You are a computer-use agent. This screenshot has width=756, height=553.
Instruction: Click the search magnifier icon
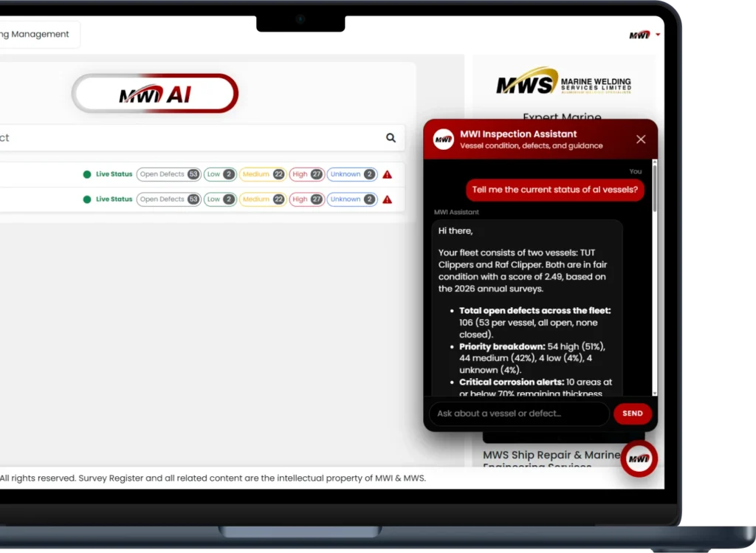(x=391, y=137)
